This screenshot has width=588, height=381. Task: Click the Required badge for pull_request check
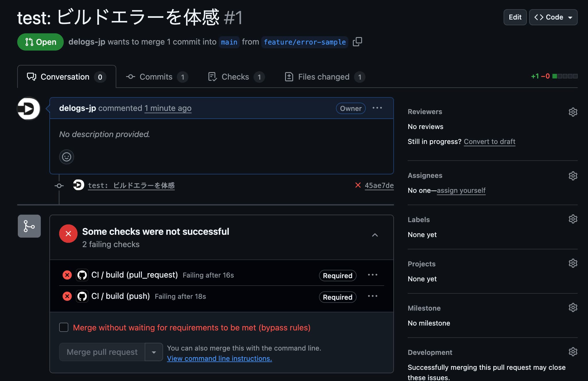click(338, 276)
